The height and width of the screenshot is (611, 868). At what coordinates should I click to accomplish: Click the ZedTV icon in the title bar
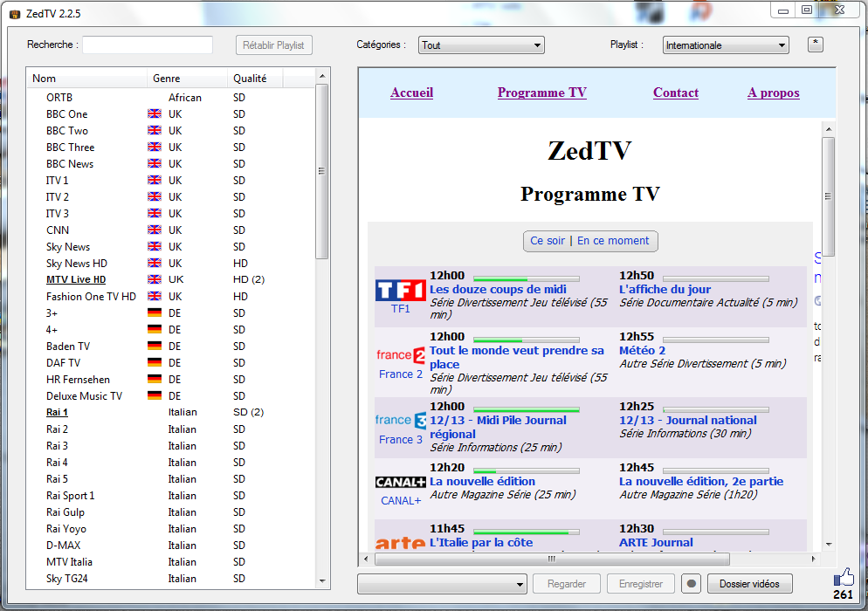click(14, 11)
